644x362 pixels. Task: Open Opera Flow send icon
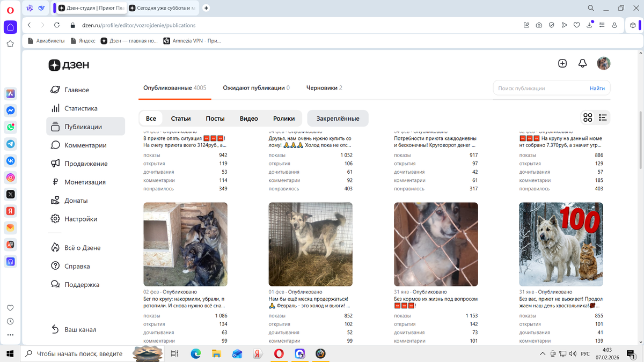tap(564, 25)
